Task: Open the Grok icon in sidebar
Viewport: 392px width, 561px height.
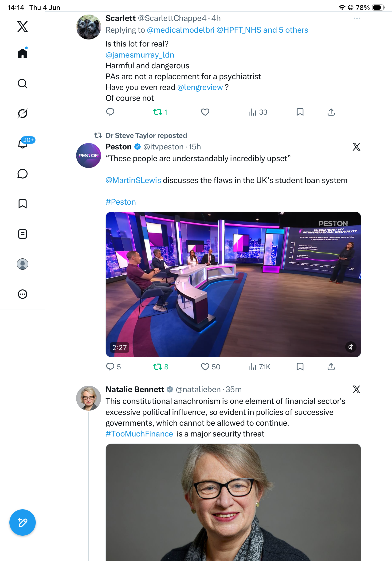Action: [x=23, y=113]
